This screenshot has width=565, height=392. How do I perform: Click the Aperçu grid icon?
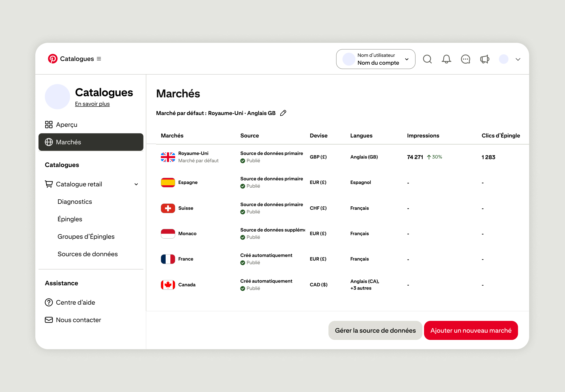[49, 125]
